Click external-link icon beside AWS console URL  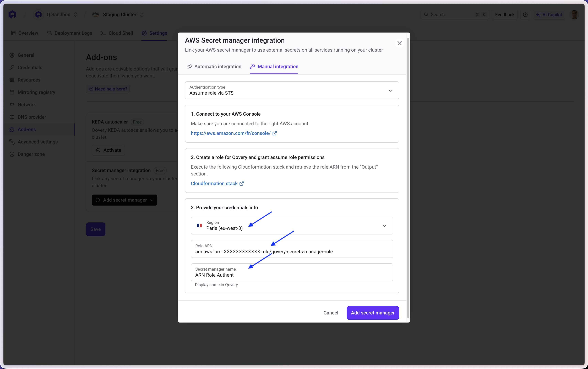click(x=275, y=133)
